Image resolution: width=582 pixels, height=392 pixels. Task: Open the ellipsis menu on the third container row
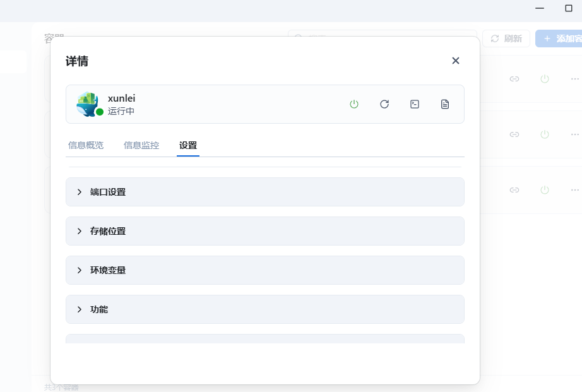(574, 190)
